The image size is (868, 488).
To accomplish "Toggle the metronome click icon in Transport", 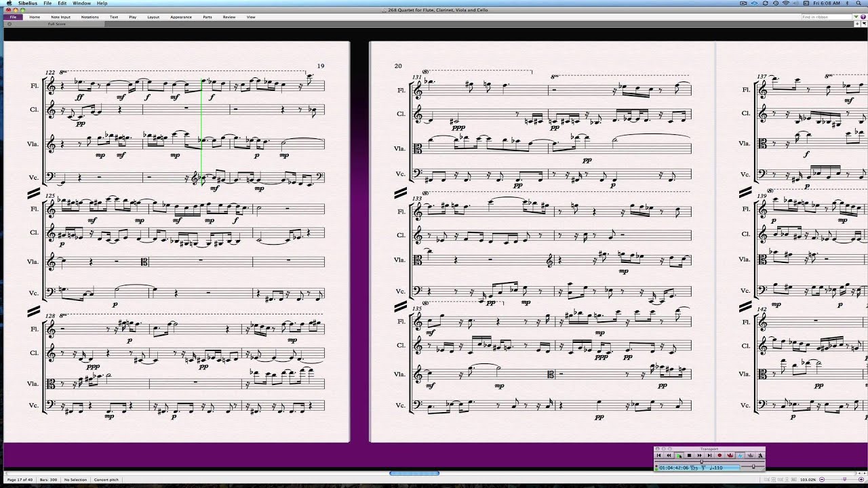I will tap(760, 455).
